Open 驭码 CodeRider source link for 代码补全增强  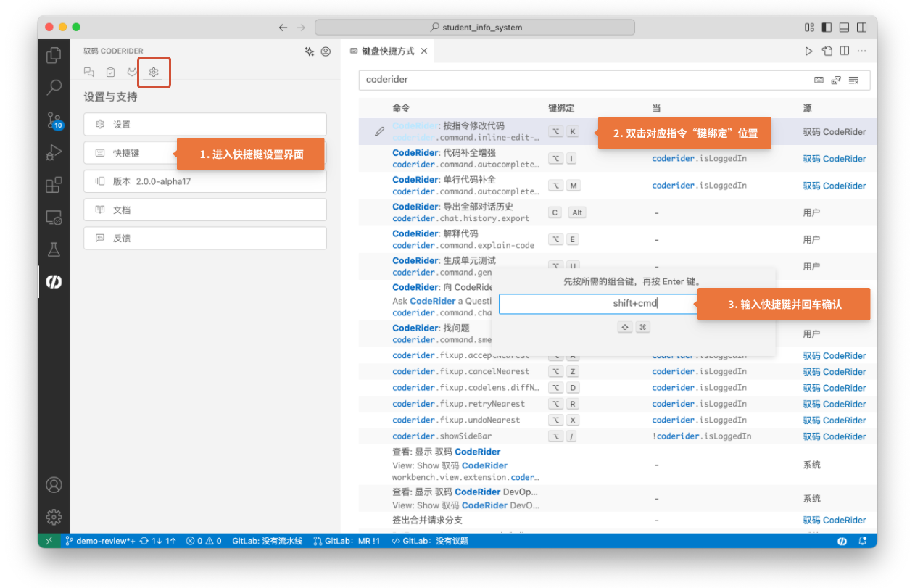[x=834, y=159]
